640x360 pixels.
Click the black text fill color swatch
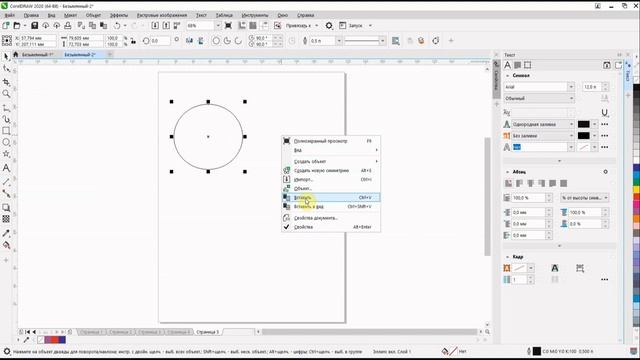[x=583, y=124]
